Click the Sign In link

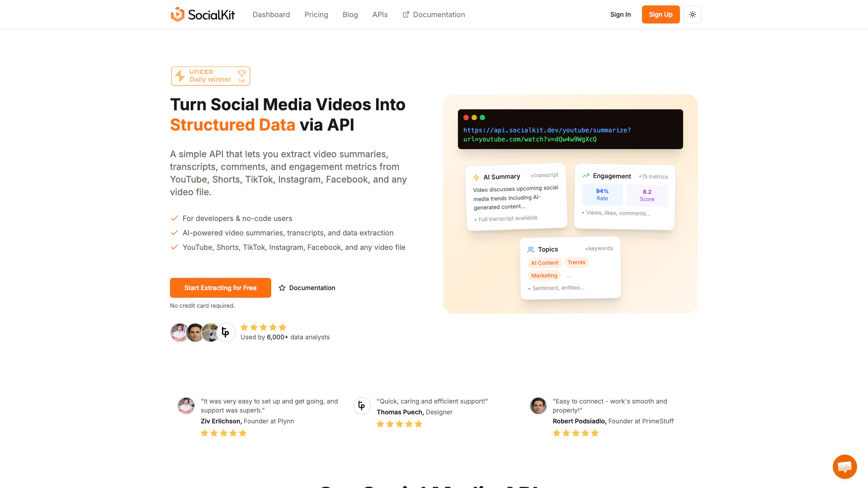click(x=620, y=14)
